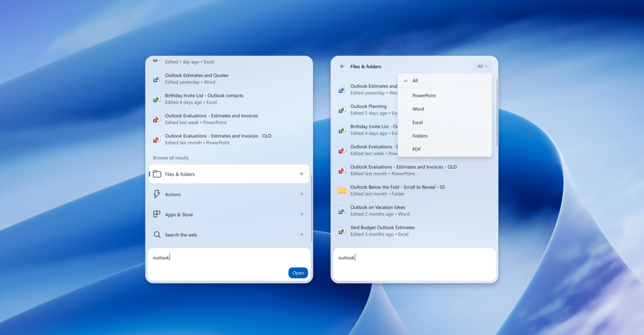The width and height of the screenshot is (644, 335).
Task: Choose Folders in the filter menu
Action: pos(445,136)
